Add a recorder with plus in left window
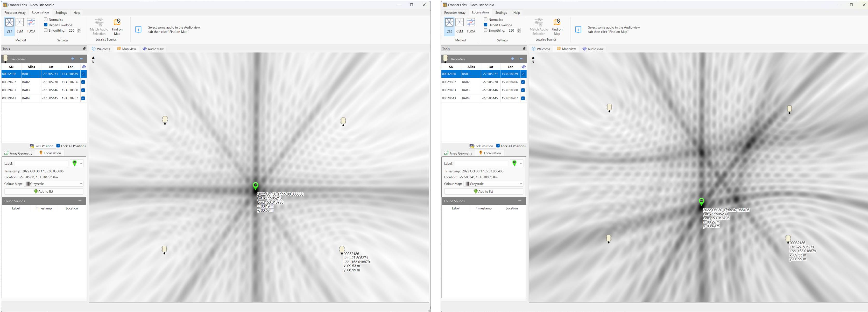The image size is (868, 312). click(73, 59)
